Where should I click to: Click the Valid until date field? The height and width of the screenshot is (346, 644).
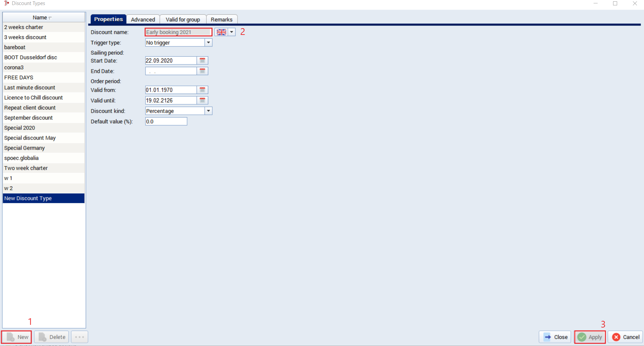click(171, 100)
